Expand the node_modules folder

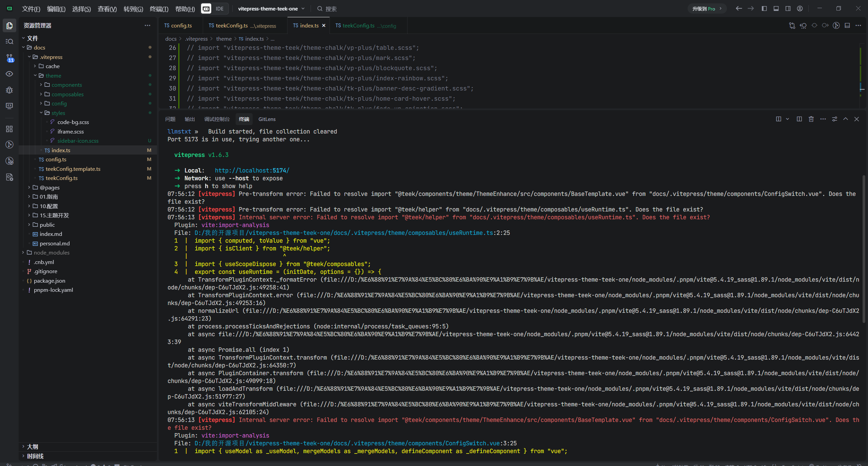(52, 252)
